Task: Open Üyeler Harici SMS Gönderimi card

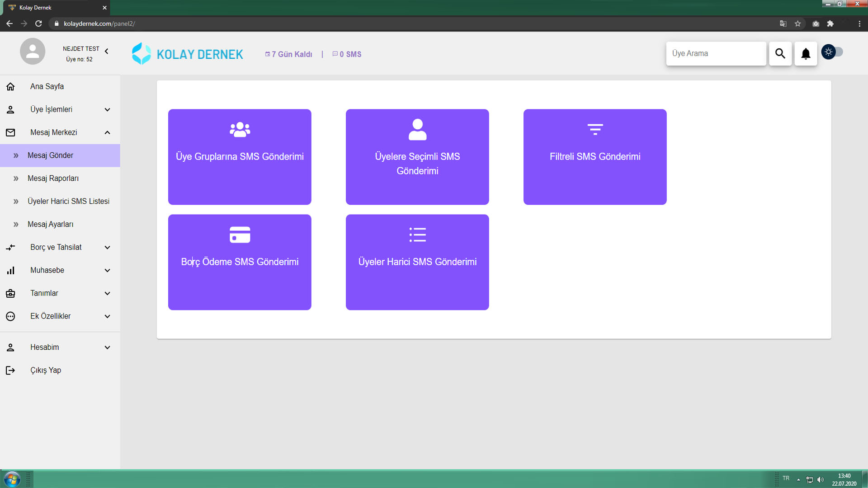Action: pyautogui.click(x=417, y=262)
